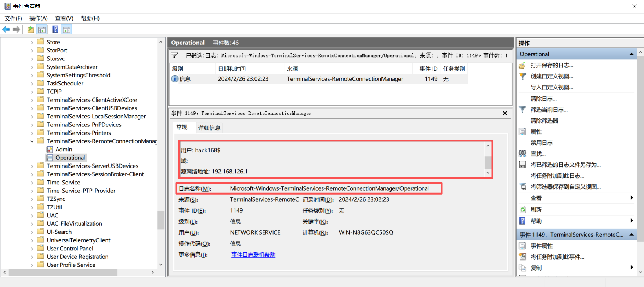
Task: Click 复制 copy action
Action: pos(536,268)
